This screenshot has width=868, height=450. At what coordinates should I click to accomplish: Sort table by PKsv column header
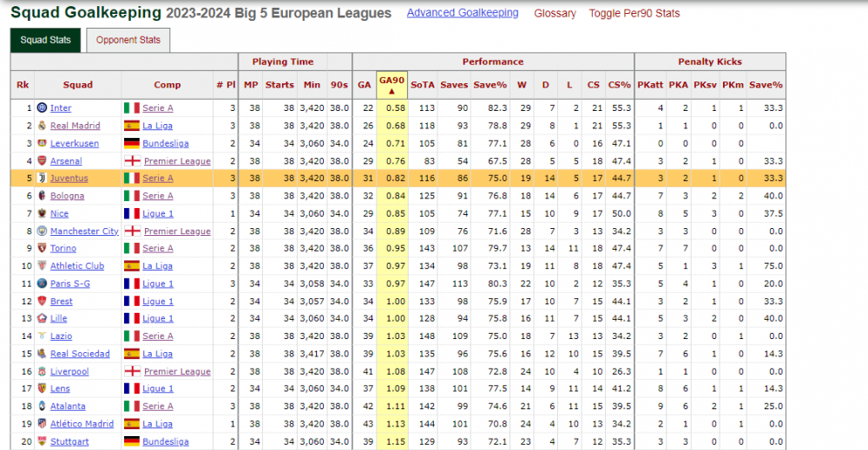tap(705, 85)
